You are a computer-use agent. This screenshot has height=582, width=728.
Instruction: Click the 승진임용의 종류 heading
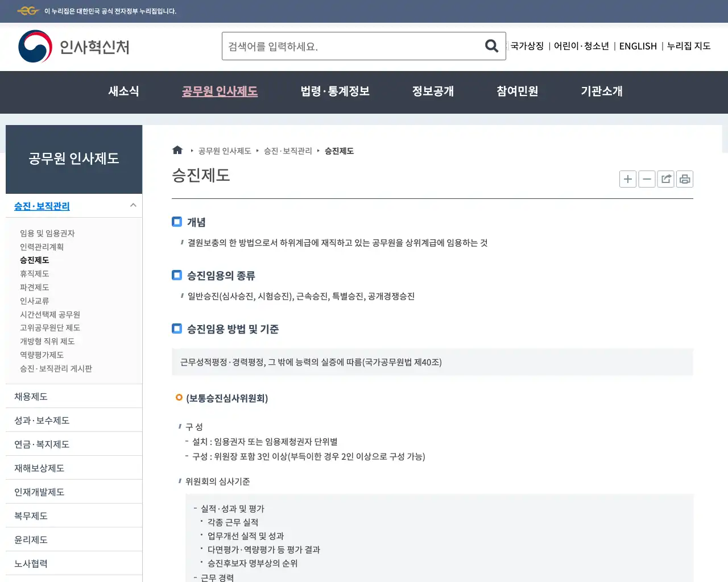click(x=221, y=276)
